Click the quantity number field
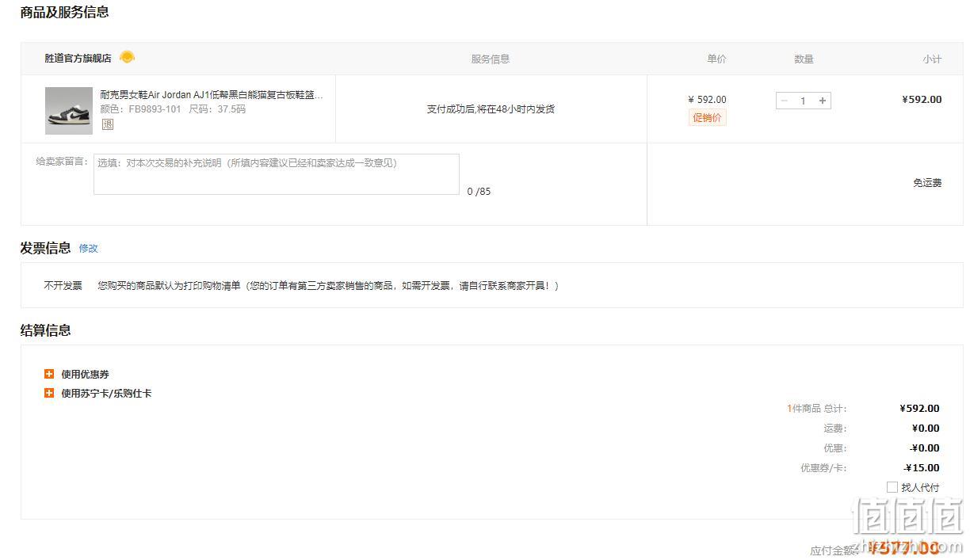Image resolution: width=970 pixels, height=560 pixels. click(x=804, y=101)
